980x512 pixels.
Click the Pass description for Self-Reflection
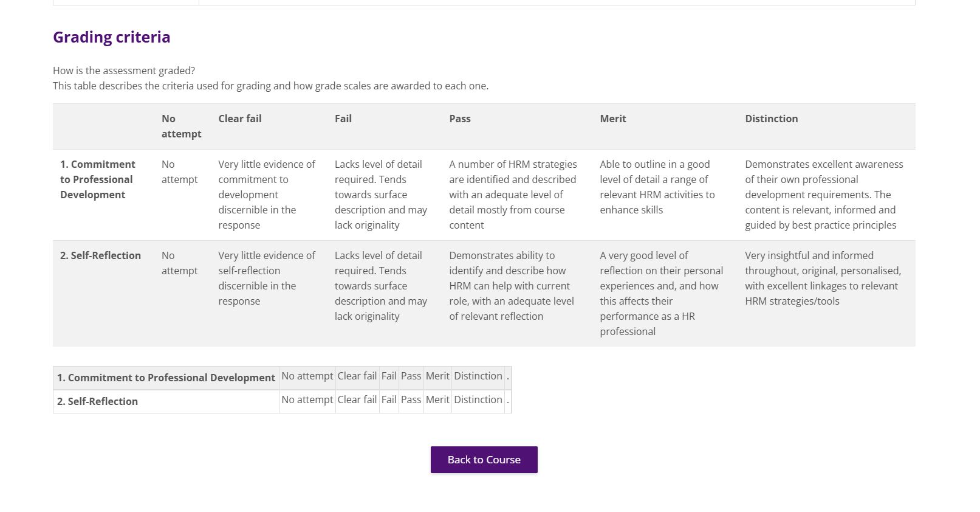click(511, 286)
